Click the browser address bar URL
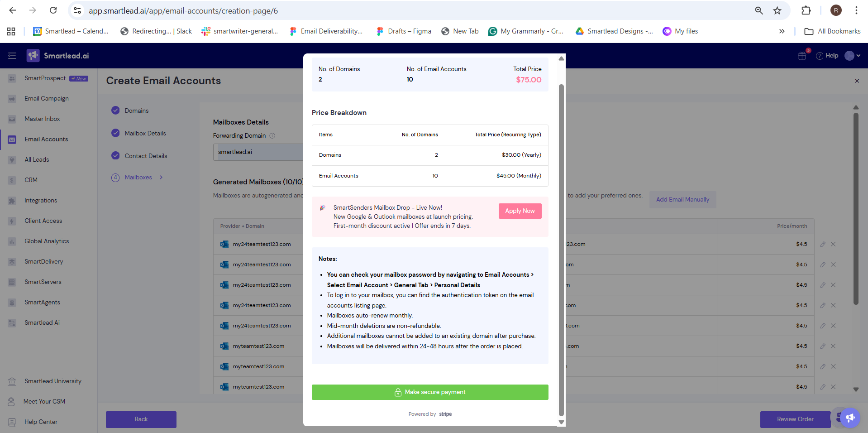The height and width of the screenshot is (433, 868). pyautogui.click(x=183, y=11)
